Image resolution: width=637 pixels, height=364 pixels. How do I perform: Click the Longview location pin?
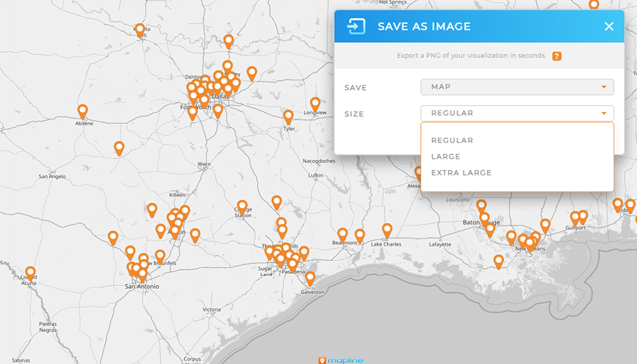pyautogui.click(x=315, y=104)
